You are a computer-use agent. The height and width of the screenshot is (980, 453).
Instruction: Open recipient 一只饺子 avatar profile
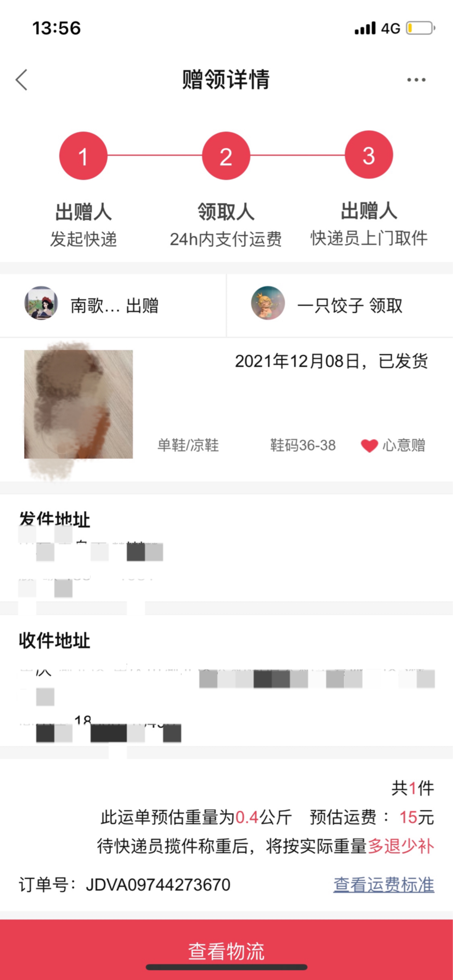point(268,303)
